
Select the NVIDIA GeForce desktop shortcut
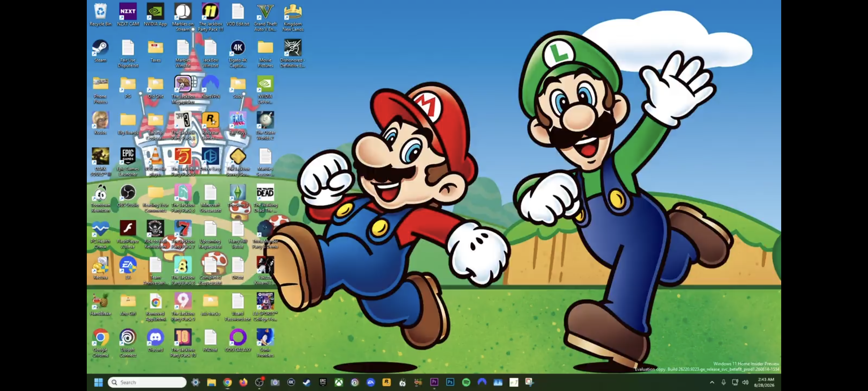265,89
